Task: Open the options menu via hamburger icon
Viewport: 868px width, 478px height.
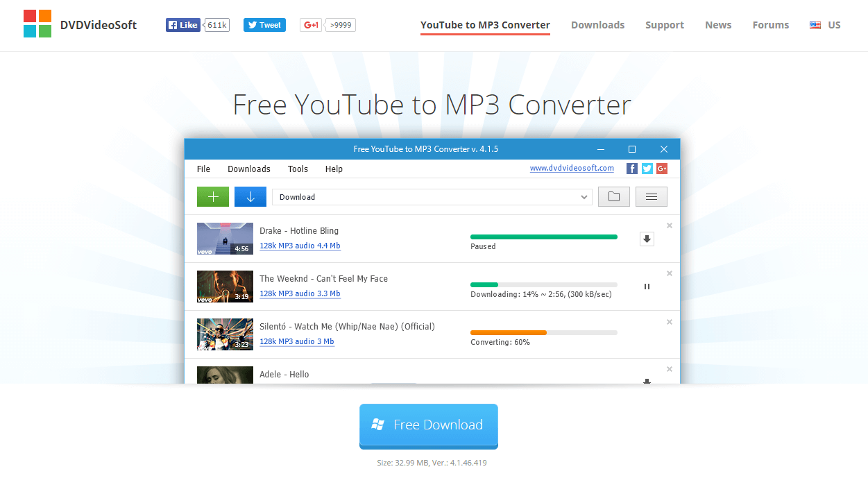Action: [651, 196]
